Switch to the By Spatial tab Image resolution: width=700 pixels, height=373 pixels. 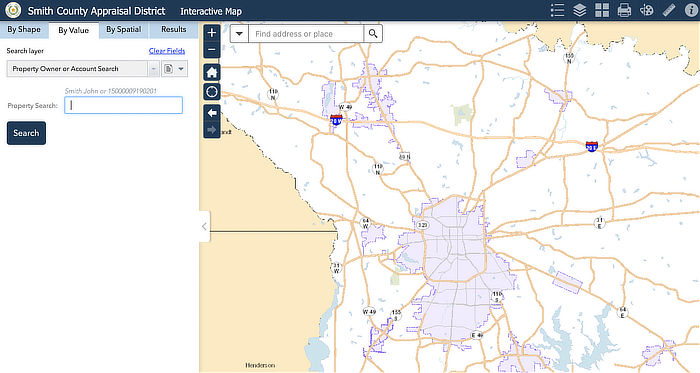pos(124,29)
